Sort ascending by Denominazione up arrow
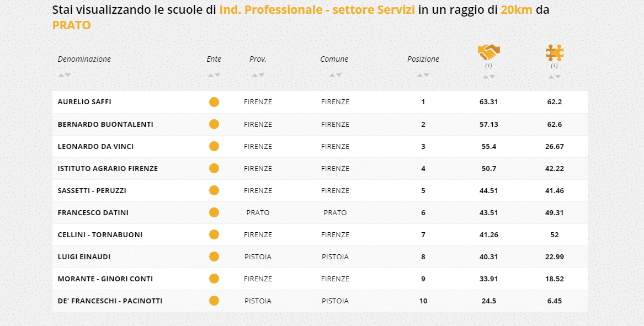 [61, 75]
